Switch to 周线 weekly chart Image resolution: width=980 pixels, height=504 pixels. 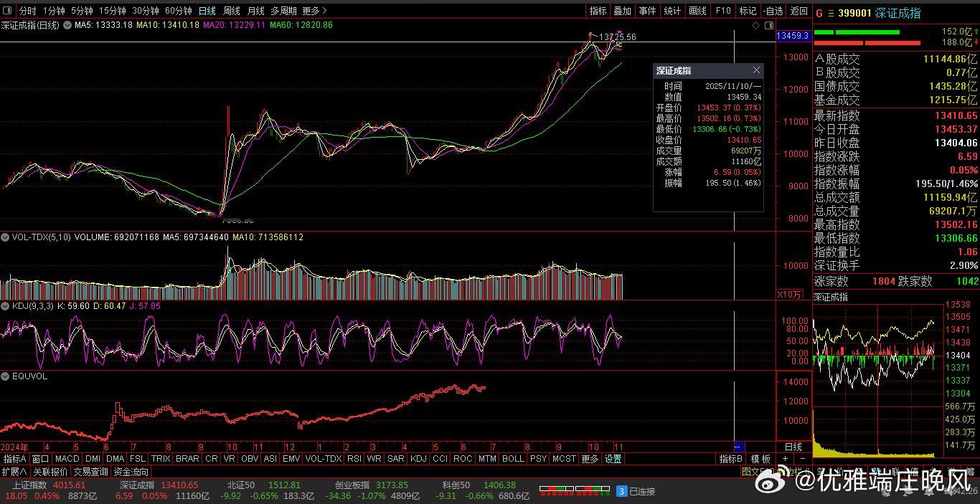point(232,11)
